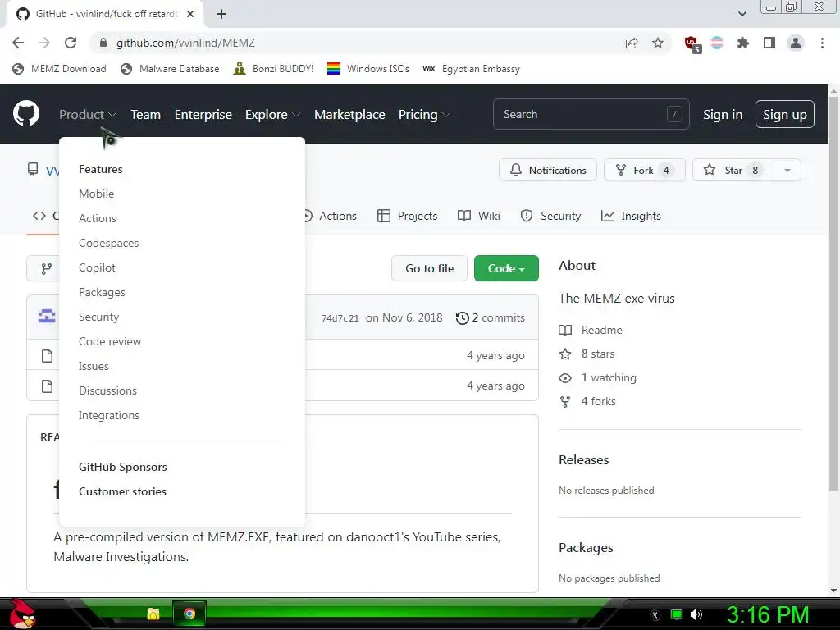Open the green Code dropdown
Image resolution: width=840 pixels, height=630 pixels.
506,268
